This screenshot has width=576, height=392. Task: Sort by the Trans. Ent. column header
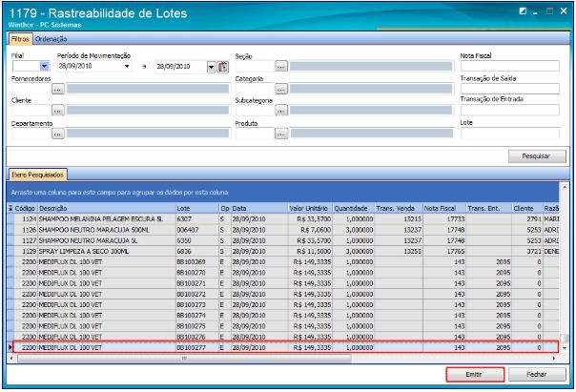[488, 208]
